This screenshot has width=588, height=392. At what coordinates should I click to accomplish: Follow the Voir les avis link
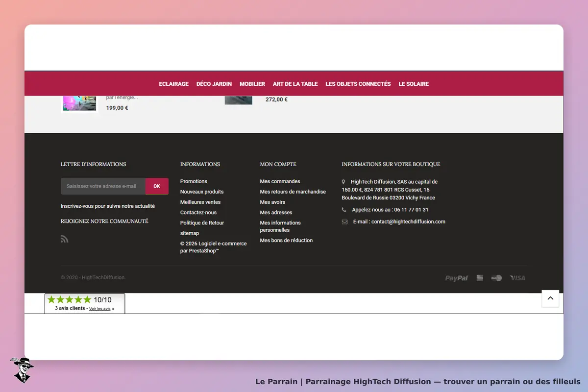(x=99, y=309)
